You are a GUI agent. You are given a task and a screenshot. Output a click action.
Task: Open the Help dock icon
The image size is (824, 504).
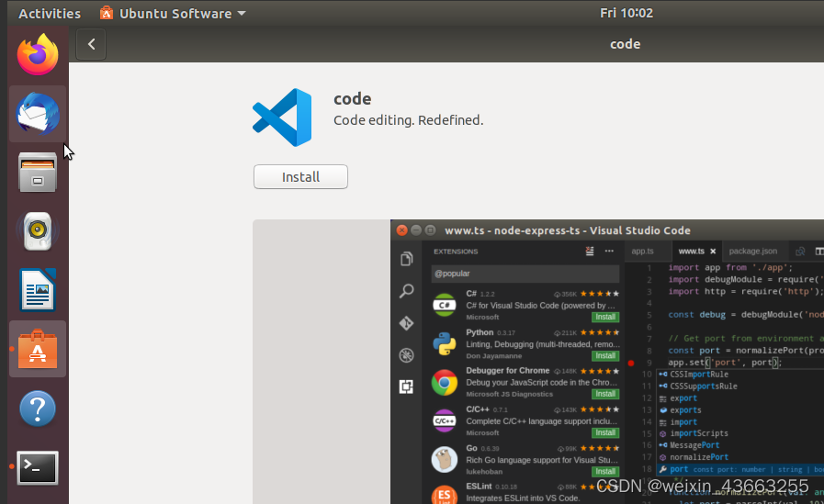38,409
